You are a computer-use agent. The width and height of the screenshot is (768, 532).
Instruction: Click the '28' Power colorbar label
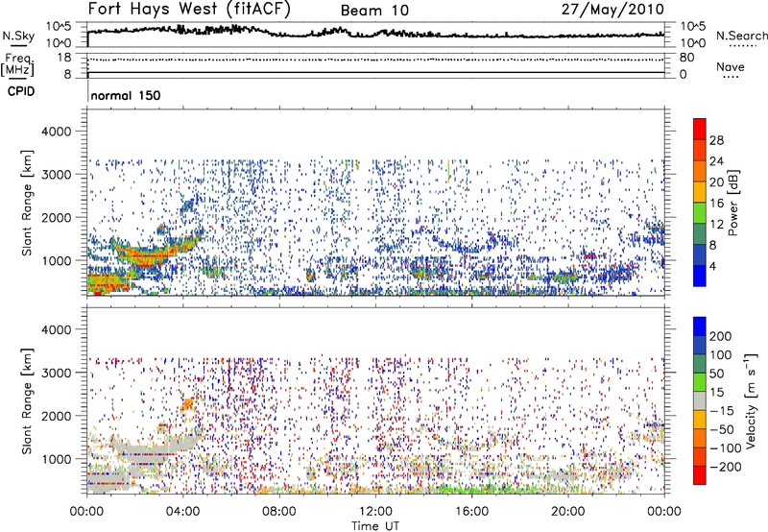coord(716,140)
